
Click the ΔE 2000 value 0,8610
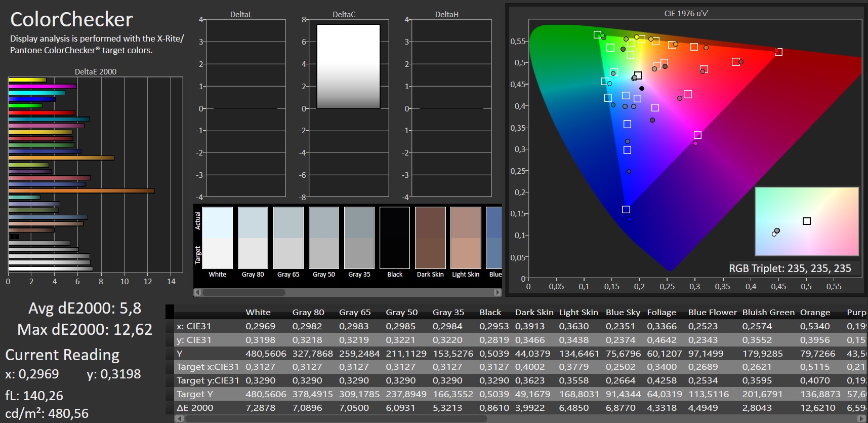pos(494,408)
